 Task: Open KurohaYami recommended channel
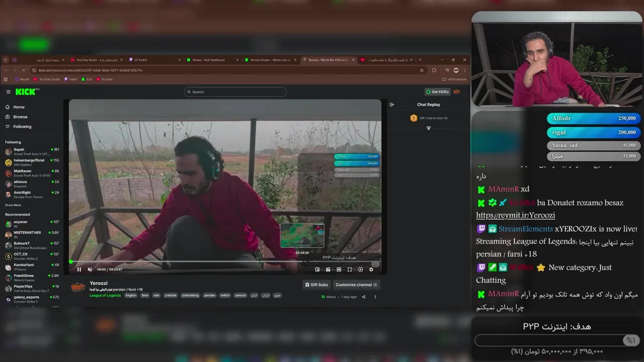coord(32,267)
